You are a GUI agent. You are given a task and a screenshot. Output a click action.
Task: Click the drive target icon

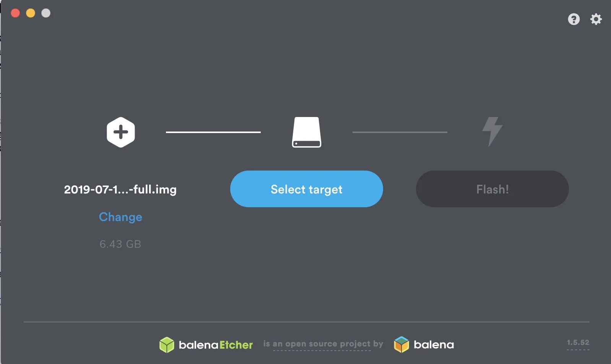tap(307, 132)
